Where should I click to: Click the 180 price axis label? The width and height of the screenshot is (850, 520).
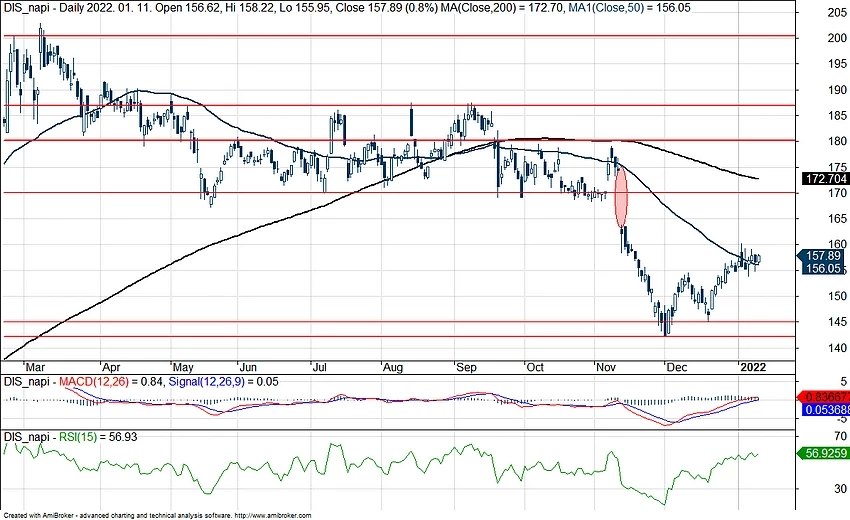coord(837,142)
